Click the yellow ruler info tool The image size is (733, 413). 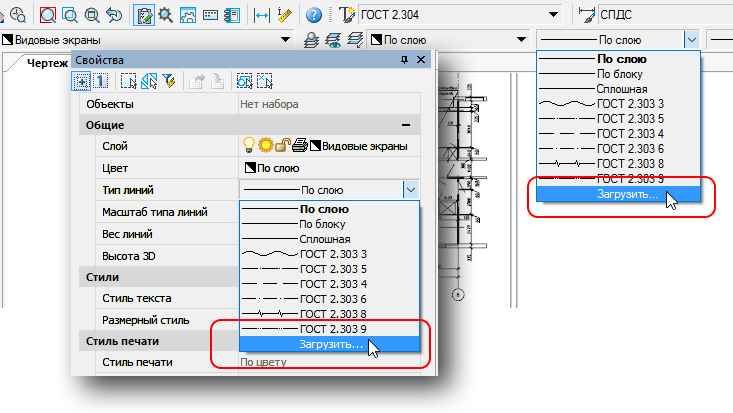pyautogui.click(x=284, y=15)
